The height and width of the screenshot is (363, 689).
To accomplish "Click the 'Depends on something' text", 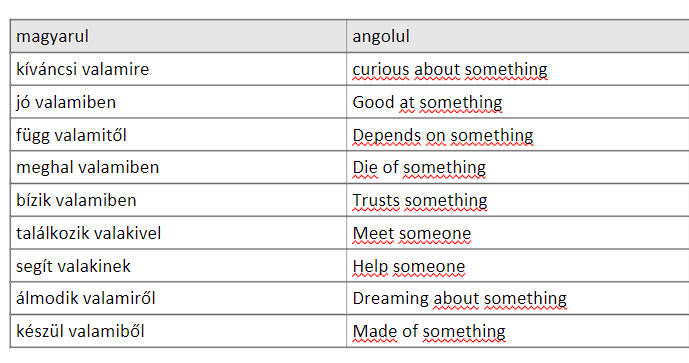I will [443, 135].
